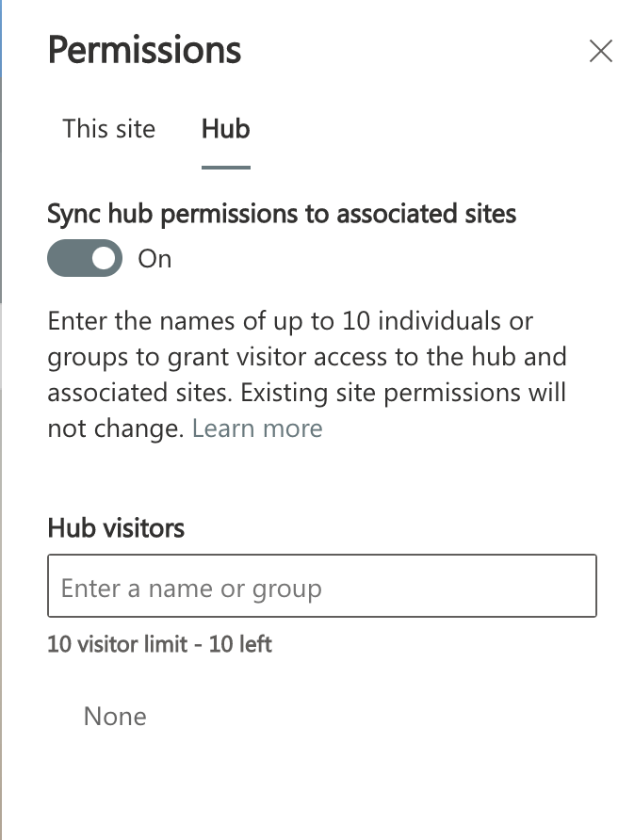Screen dimensions: 618x840
Task: Focus the Enter a name or group field
Action: [x=322, y=586]
